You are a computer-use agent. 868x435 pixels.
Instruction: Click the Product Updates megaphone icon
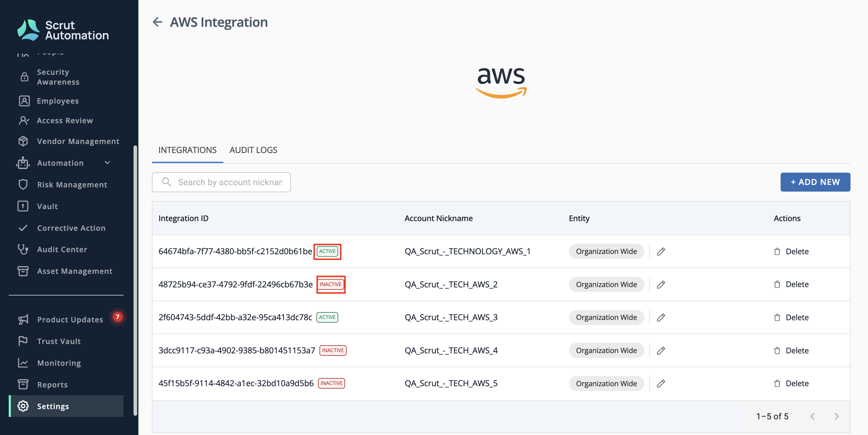pos(23,319)
